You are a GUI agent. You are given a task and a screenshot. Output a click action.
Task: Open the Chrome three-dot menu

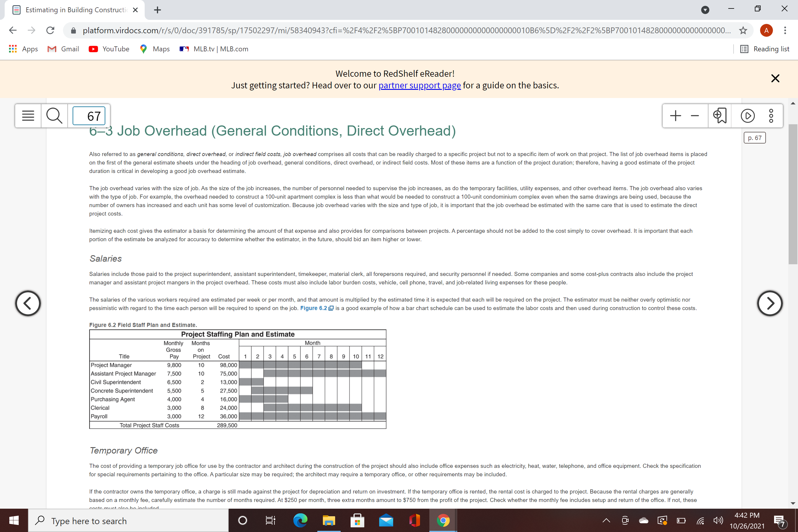(785, 30)
